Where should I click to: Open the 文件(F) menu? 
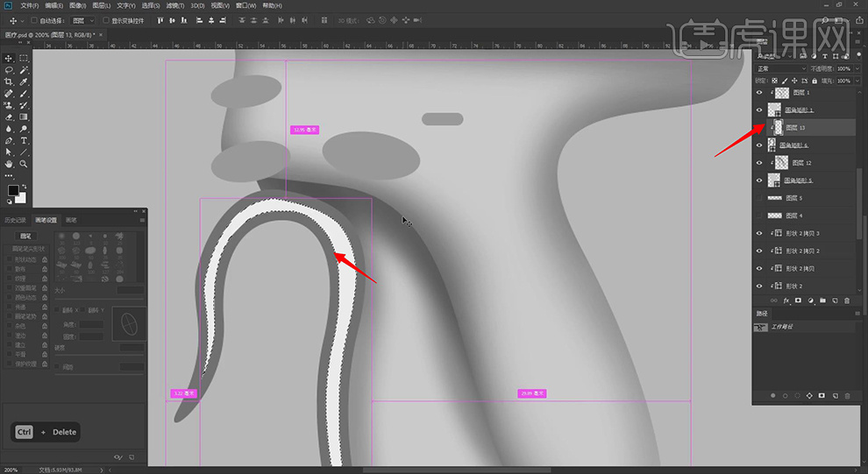[x=29, y=5]
